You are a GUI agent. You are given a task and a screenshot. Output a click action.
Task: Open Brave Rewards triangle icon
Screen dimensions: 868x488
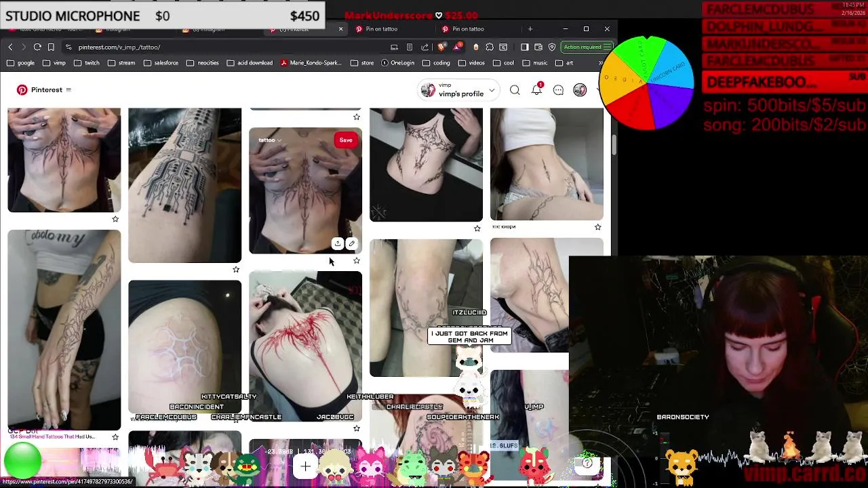pos(458,47)
